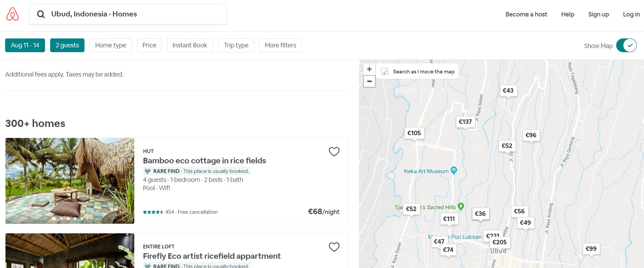Open the Help menu
This screenshot has width=644, height=268.
568,14
